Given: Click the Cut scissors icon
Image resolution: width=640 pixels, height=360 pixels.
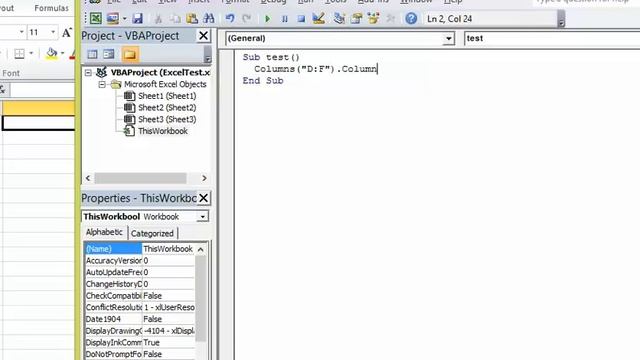Looking at the screenshot, I should 158,18.
